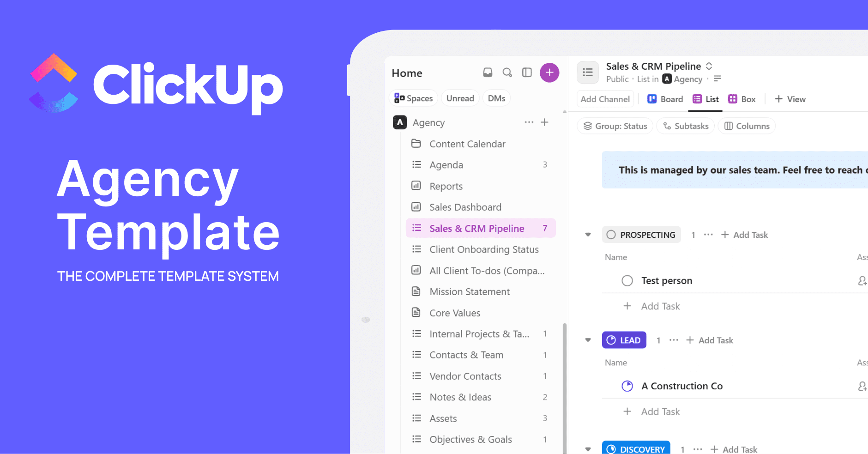Toggle the sidebar layout panel icon
This screenshot has height=454, width=868.
(x=527, y=73)
